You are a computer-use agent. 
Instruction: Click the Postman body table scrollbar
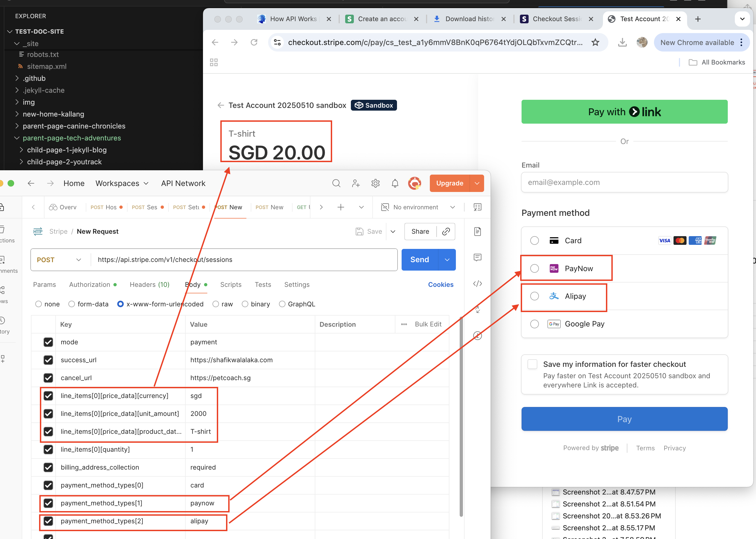tap(461, 416)
